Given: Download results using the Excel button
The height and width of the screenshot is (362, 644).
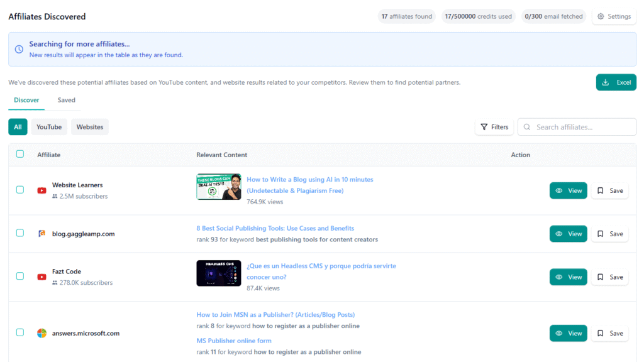Looking at the screenshot, I should [x=616, y=82].
